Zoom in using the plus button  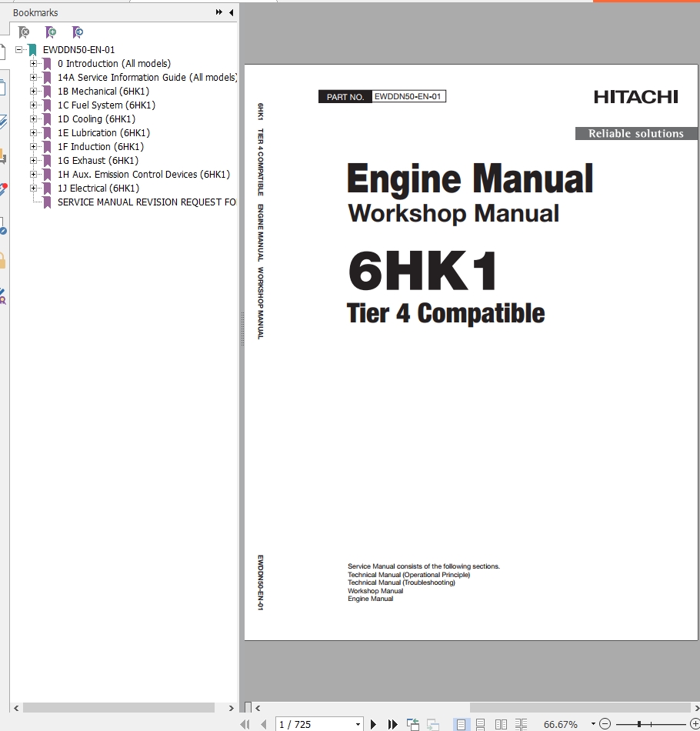(x=695, y=724)
